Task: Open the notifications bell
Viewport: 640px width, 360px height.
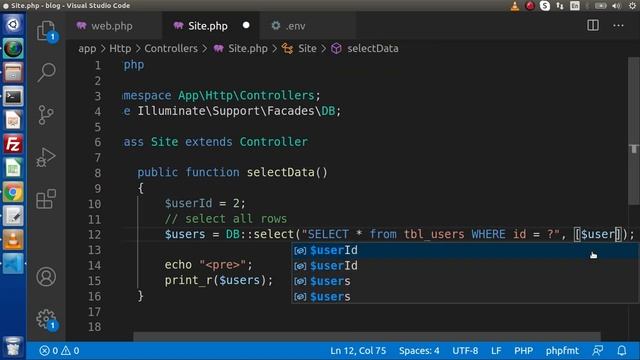Action: pyautogui.click(x=622, y=351)
